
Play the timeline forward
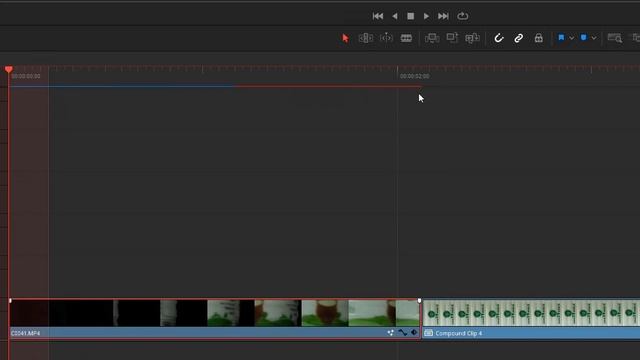(x=426, y=16)
